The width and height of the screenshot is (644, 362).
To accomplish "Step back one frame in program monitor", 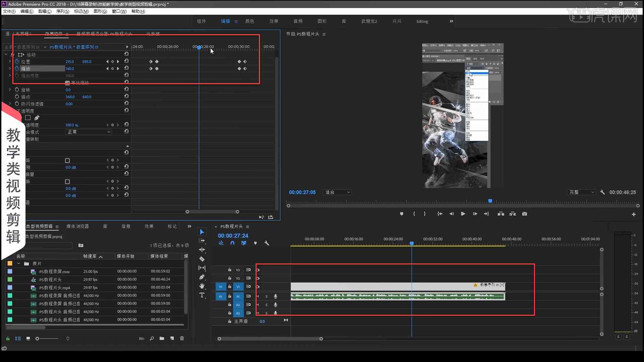I will tap(451, 214).
